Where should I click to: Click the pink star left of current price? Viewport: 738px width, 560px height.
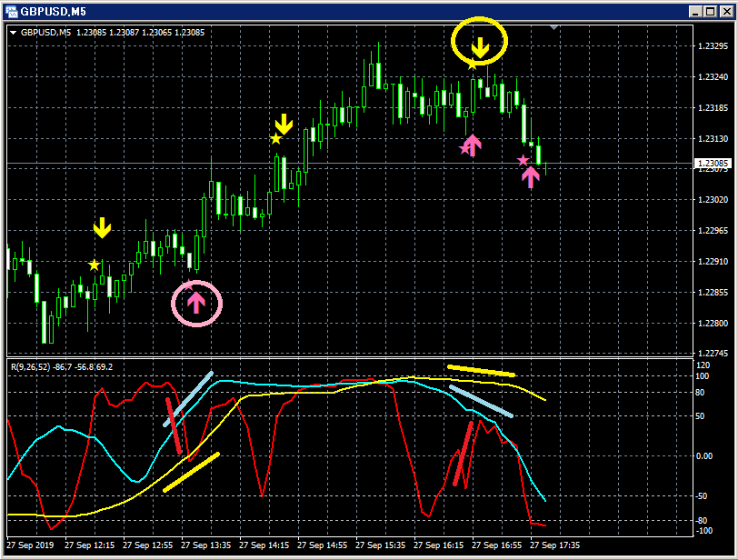pyautogui.click(x=523, y=161)
